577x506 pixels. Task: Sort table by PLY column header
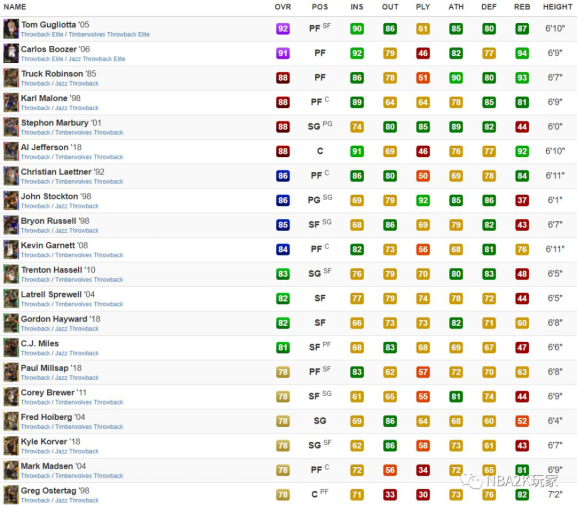[x=423, y=7]
